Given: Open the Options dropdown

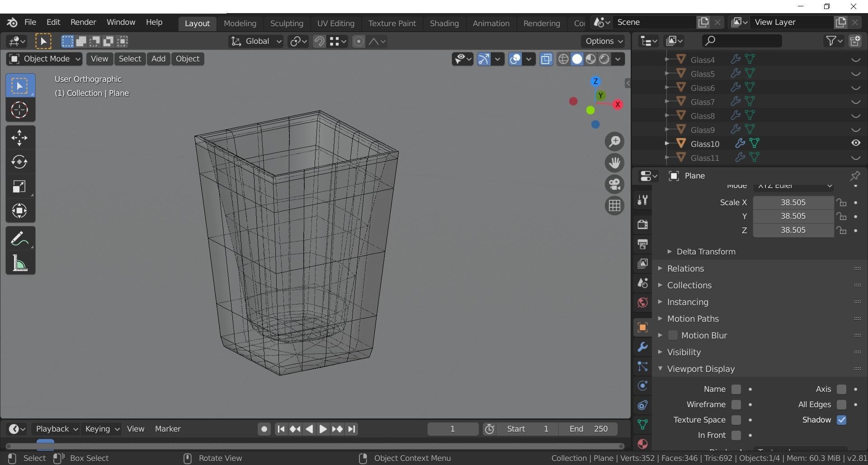Looking at the screenshot, I should [x=603, y=41].
